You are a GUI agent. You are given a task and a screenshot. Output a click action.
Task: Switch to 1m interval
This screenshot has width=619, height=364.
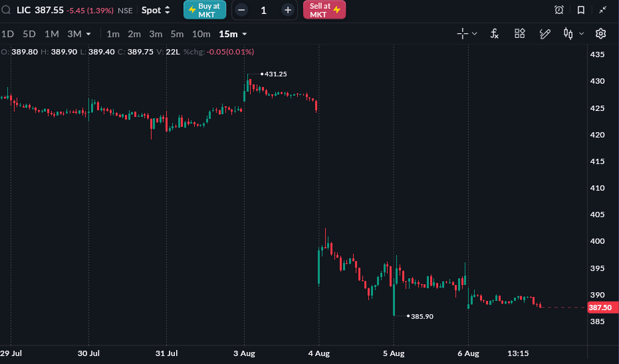[113, 35]
